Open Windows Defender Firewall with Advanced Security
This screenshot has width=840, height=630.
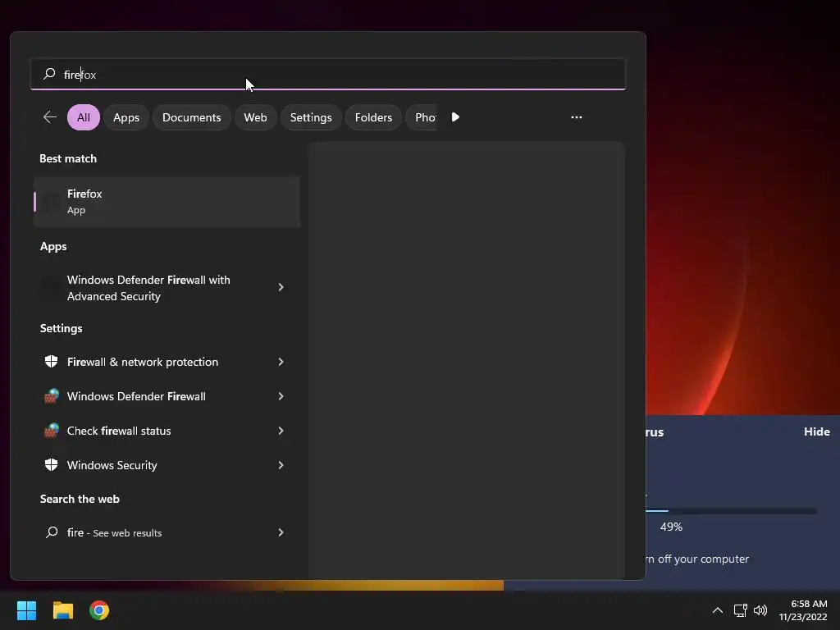click(167, 288)
